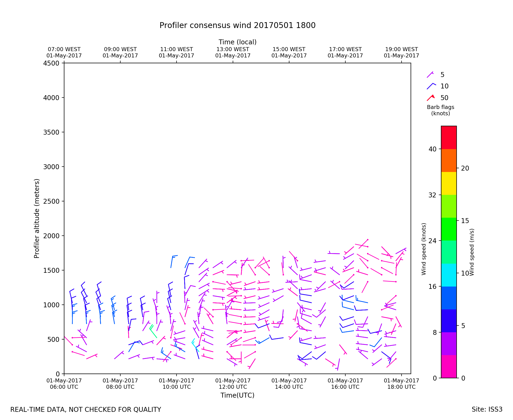The height and width of the screenshot is (420, 513).
Task: Click the cyan colorbar segment
Action: tap(449, 275)
